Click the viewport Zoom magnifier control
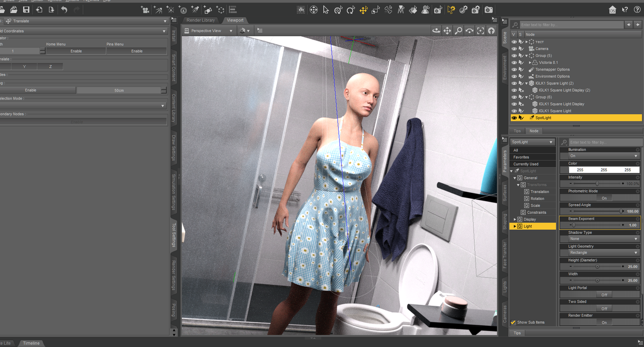The height and width of the screenshot is (347, 644). point(458,31)
